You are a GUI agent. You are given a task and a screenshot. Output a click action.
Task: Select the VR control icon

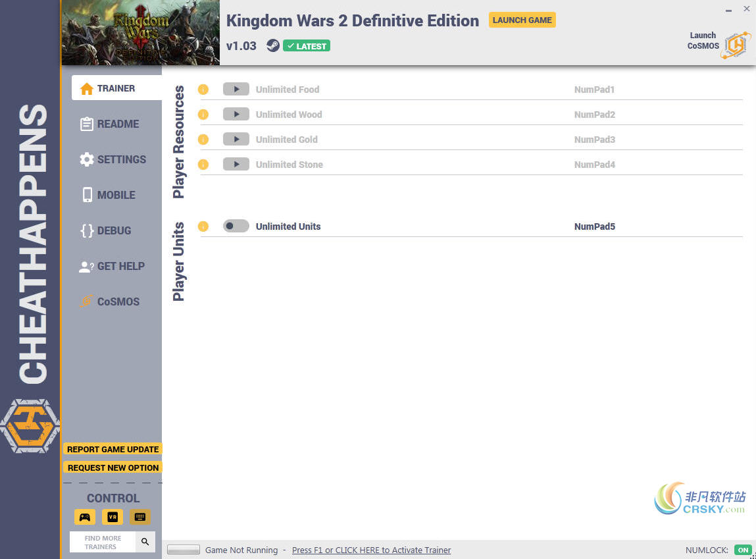pyautogui.click(x=113, y=517)
